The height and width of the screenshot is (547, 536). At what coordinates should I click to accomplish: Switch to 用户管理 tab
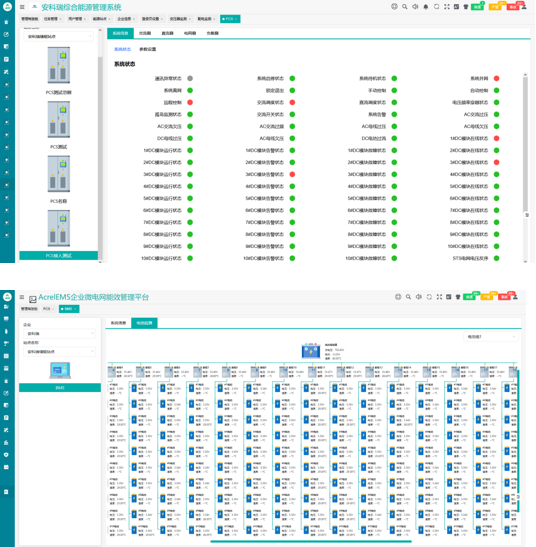[x=77, y=19]
